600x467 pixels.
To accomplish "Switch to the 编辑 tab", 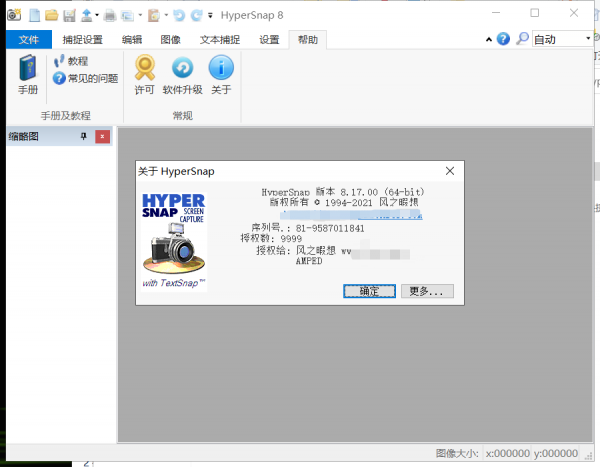I will pos(132,39).
